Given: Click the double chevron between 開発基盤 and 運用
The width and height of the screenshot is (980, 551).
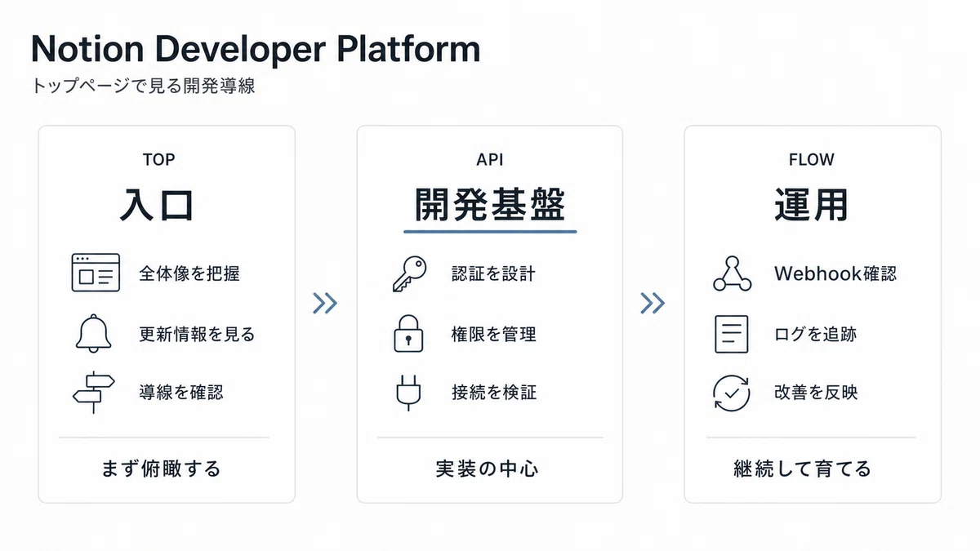Looking at the screenshot, I should pos(653,304).
